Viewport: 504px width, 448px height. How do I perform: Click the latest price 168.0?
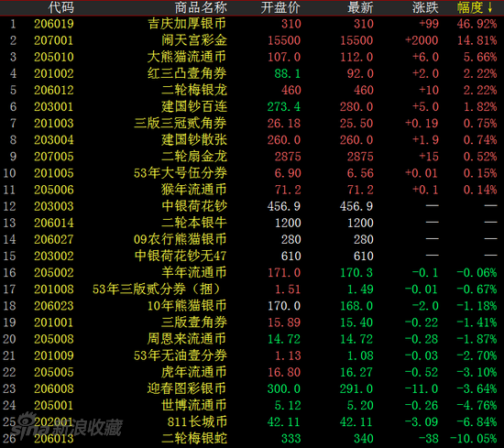click(x=356, y=306)
